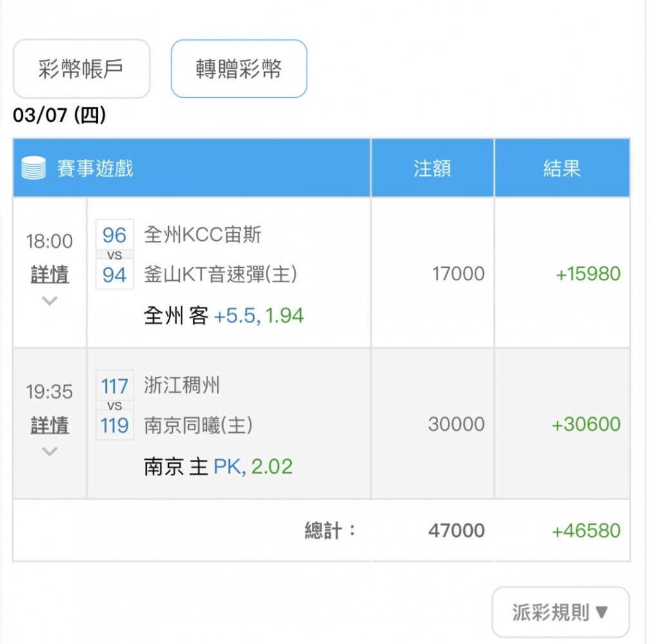Select the 全州KCC宙斯 team name
Viewport: 654px width, 644px height.
(x=203, y=234)
